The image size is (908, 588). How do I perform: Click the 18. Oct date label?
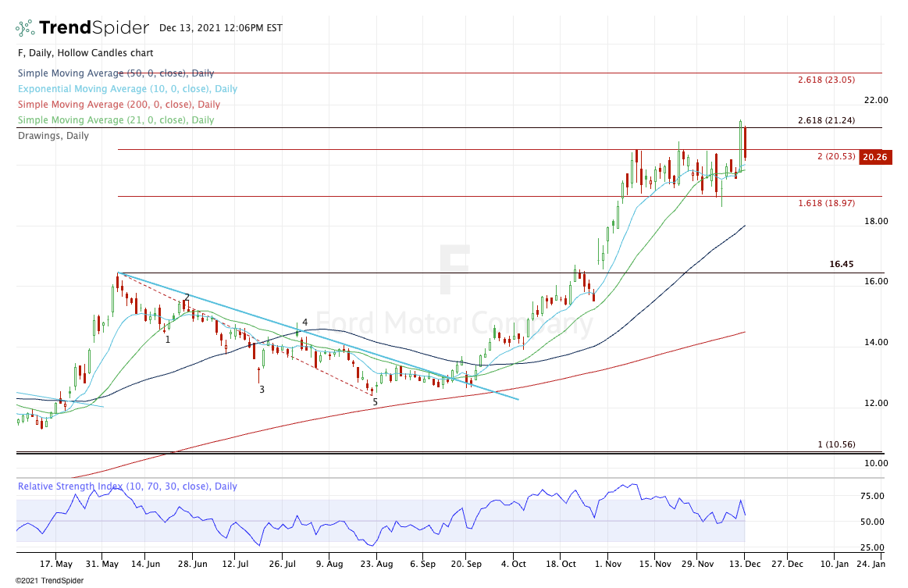tap(561, 565)
